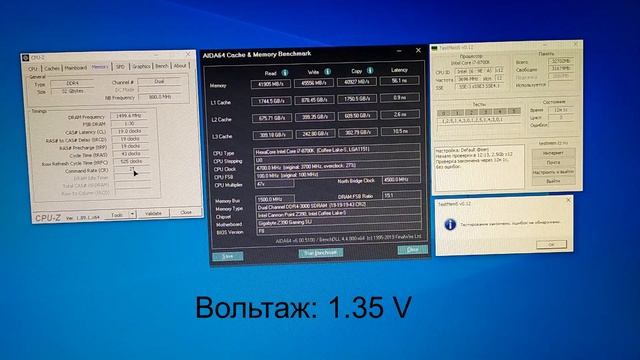Click the L1 Cache Read value field
Image resolution: width=640 pixels, height=360 pixels.
click(271, 101)
